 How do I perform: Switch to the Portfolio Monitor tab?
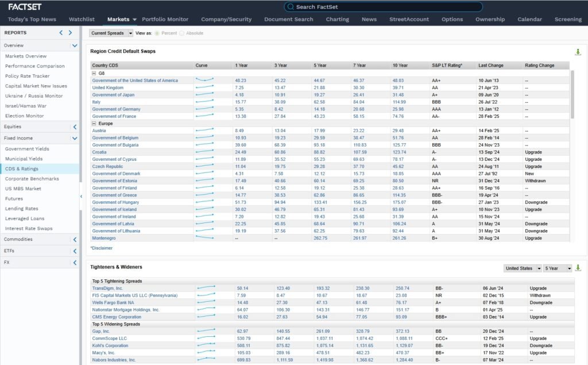click(165, 19)
